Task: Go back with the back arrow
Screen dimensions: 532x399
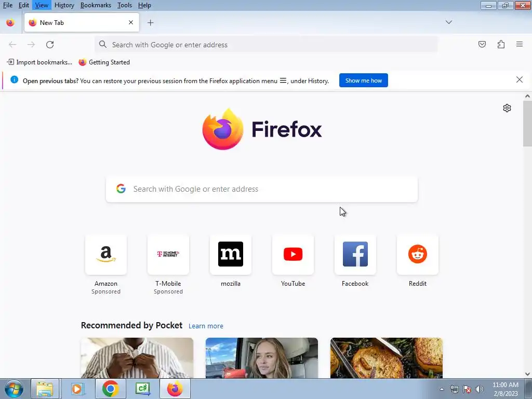Action: pyautogui.click(x=12, y=45)
